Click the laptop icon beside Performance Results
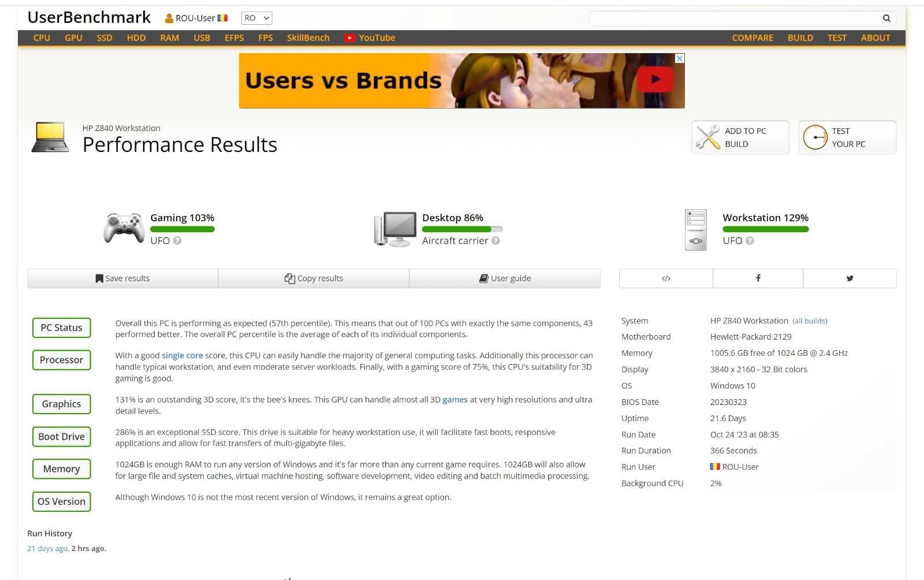 50,137
